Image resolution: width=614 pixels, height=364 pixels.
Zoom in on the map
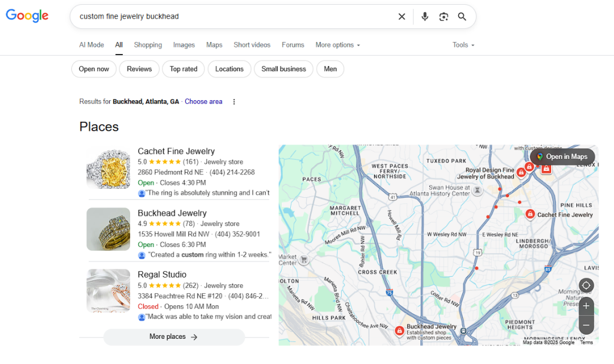coord(586,306)
